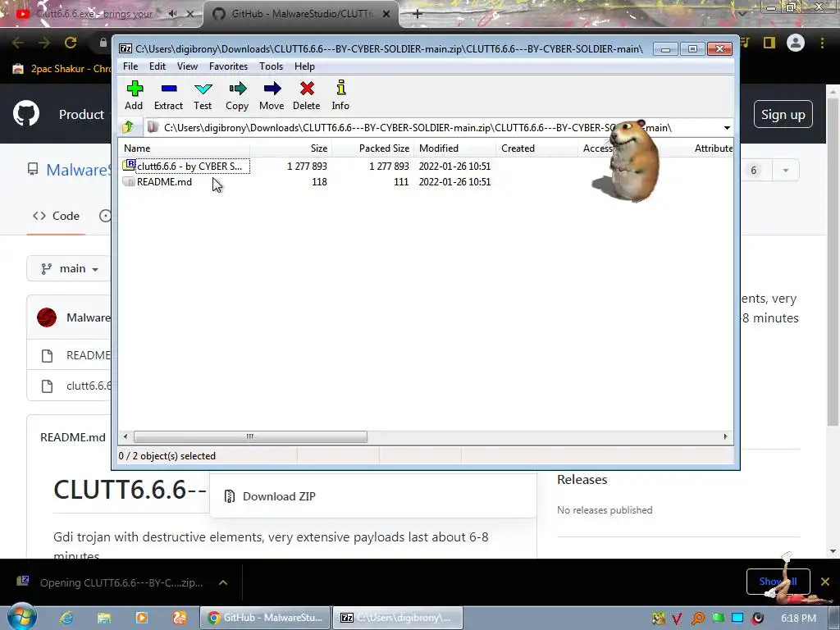The image size is (840, 630).
Task: Close the GitHub MalwareStudio browser tab
Action: [386, 14]
